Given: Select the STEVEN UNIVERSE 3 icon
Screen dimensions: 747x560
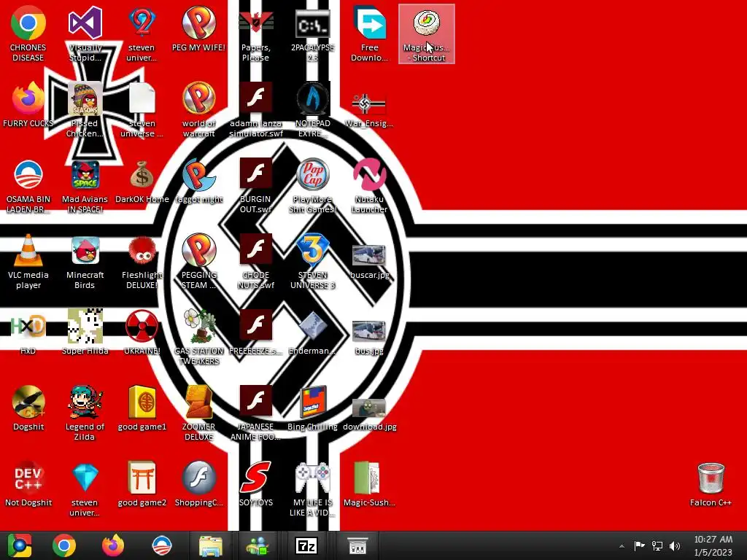Looking at the screenshot, I should click(312, 262).
